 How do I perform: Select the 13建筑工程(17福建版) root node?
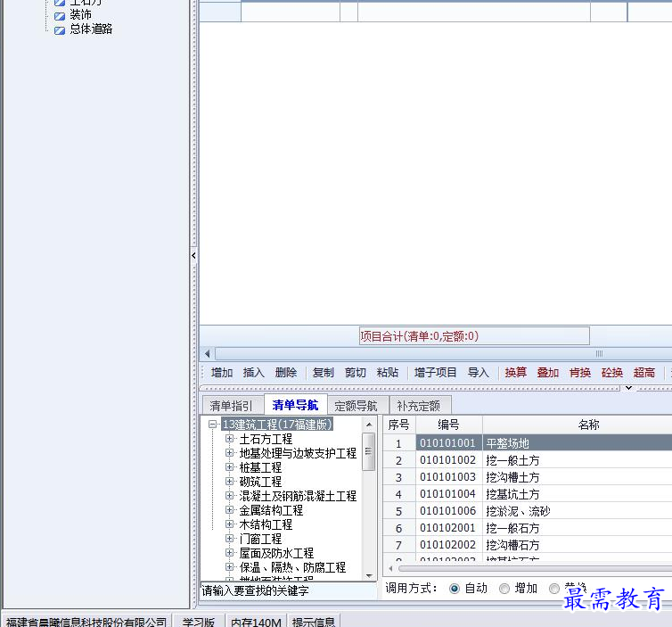[x=277, y=425]
